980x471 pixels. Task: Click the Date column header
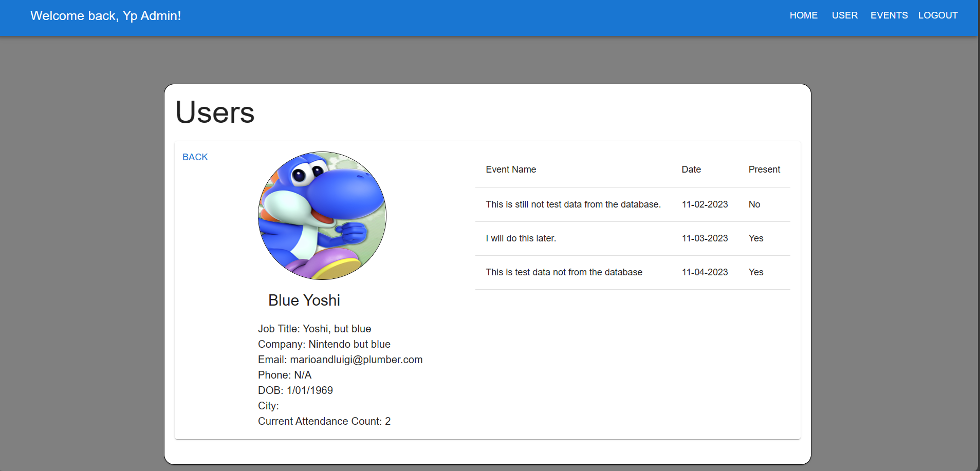691,169
